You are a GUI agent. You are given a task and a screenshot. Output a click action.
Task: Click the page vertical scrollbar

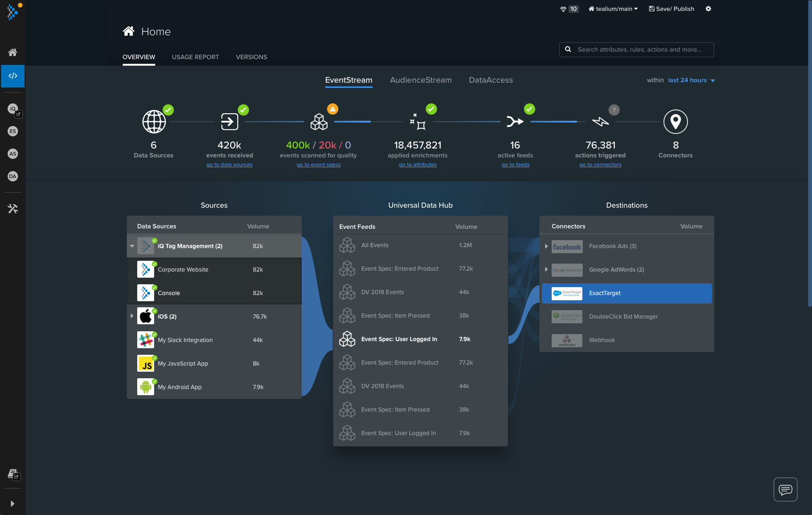pyautogui.click(x=810, y=153)
